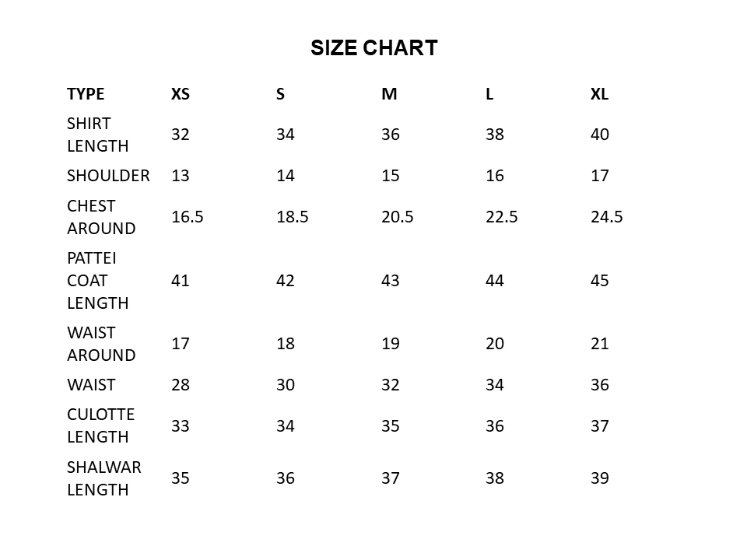Click the XL size column header
The image size is (747, 560).
[x=599, y=94]
